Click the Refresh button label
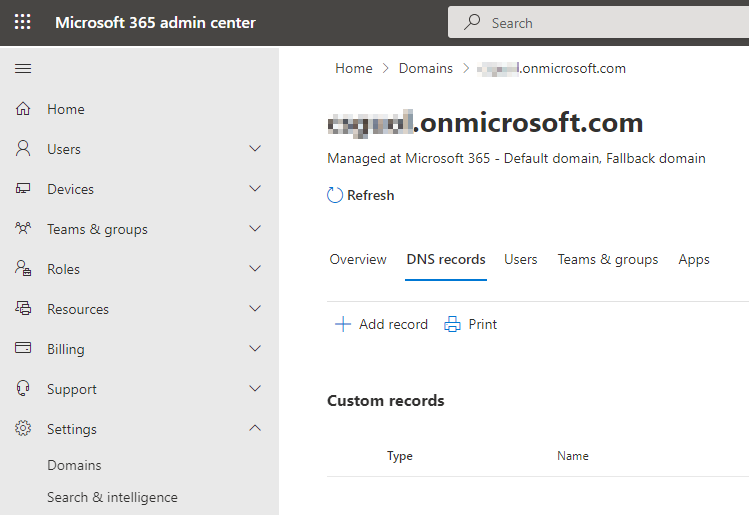 click(371, 195)
